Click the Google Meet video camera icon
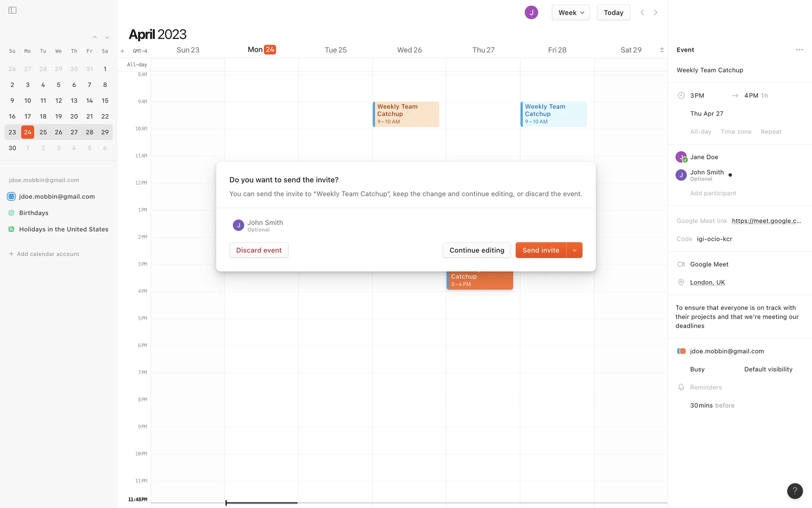The height and width of the screenshot is (508, 812). 681,264
